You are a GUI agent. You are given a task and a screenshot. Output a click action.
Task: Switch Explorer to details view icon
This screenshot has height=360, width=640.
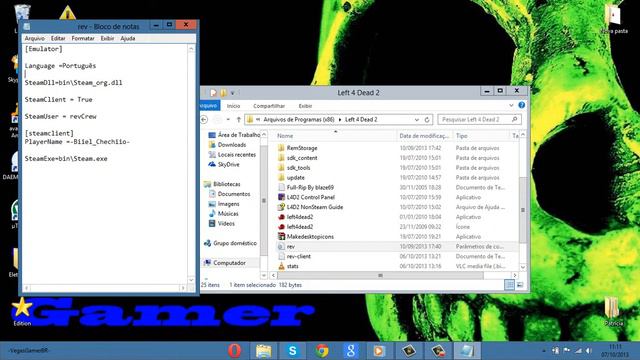[x=509, y=284]
